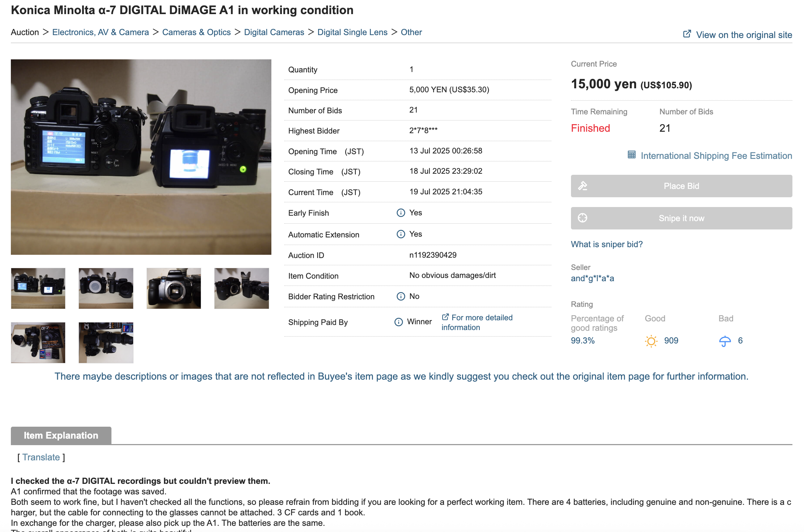This screenshot has width=804, height=532.
Task: Open the Item Explanation tab
Action: (x=61, y=435)
